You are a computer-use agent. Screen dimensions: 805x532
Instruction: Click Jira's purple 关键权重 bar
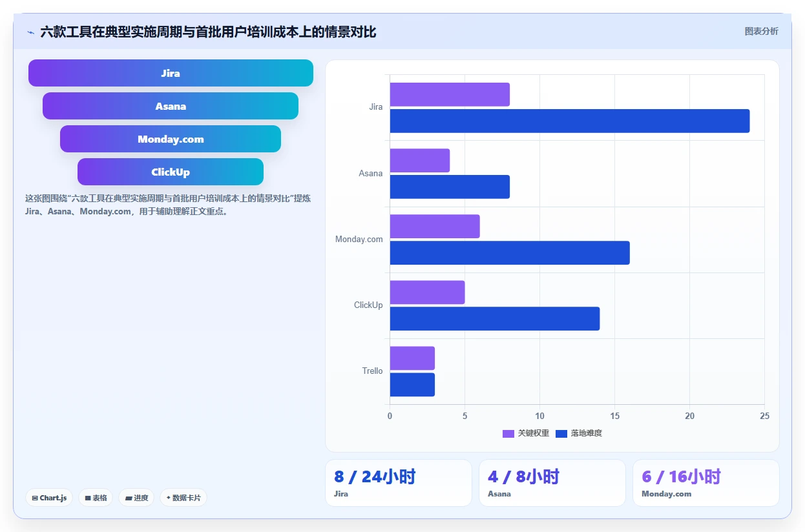[450, 94]
